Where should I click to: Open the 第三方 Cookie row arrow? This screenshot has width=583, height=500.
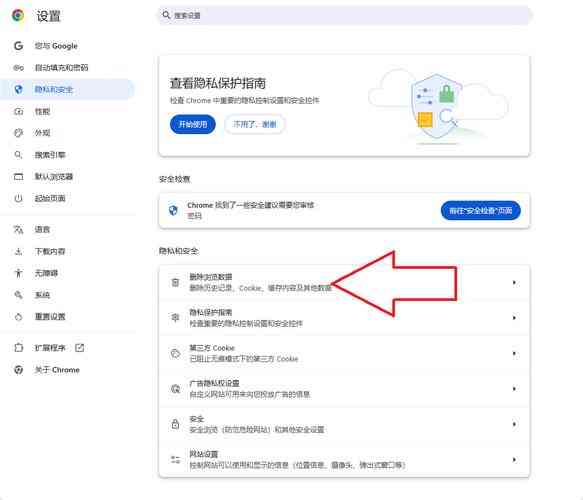click(514, 353)
